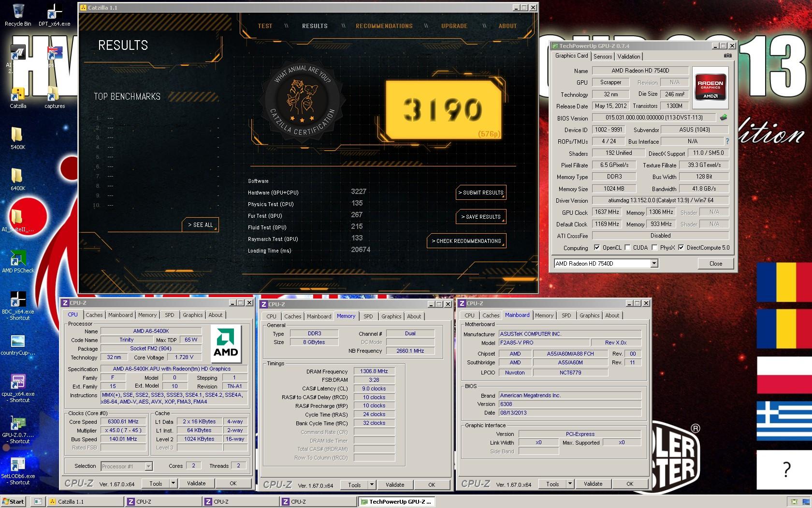This screenshot has width=812, height=508.
Task: Click the yellow 3190 score panel
Action: click(x=443, y=109)
